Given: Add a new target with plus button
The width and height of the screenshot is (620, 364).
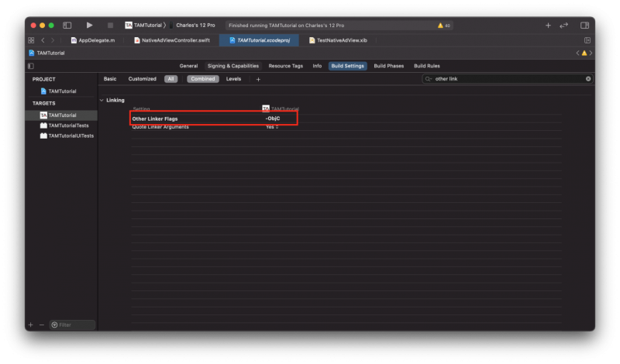Looking at the screenshot, I should pyautogui.click(x=31, y=325).
